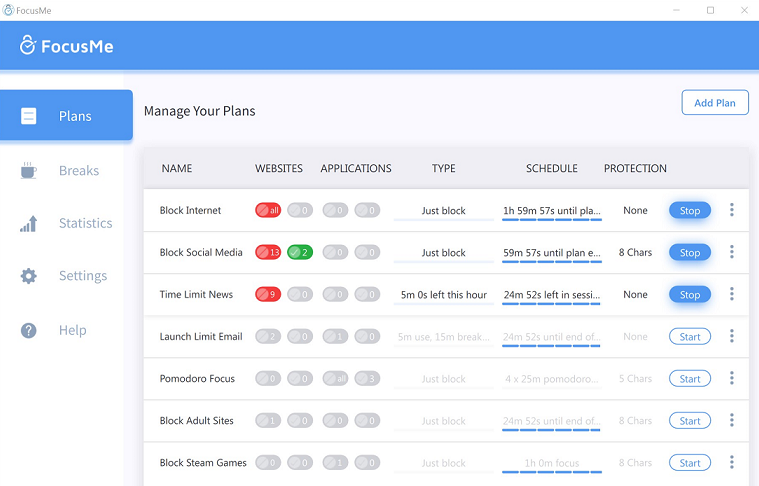The width and height of the screenshot is (759, 486).
Task: Open more options for Block Adult Sites
Action: click(731, 420)
